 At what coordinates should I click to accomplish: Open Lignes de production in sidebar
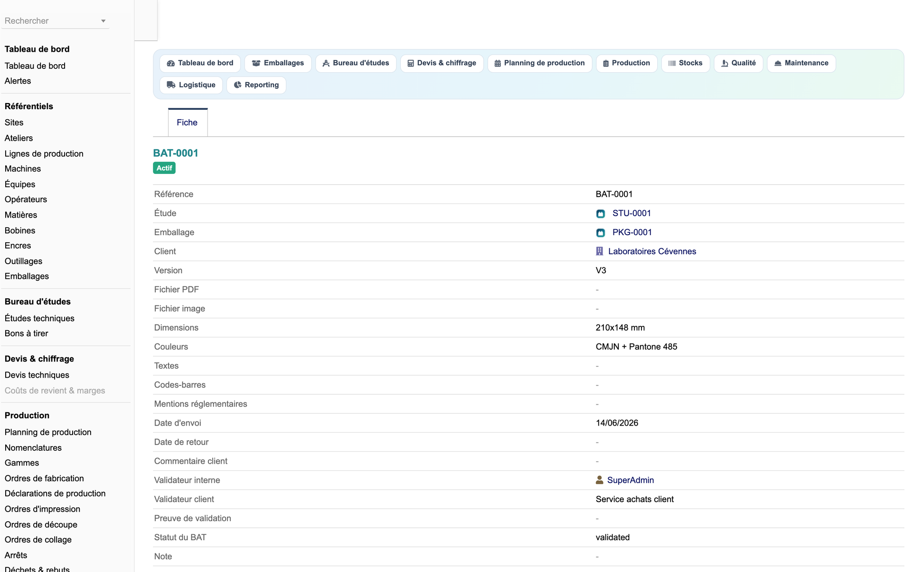44,153
